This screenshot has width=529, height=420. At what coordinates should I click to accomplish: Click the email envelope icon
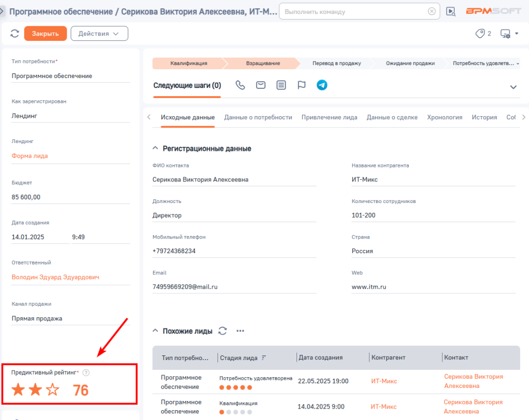pyautogui.click(x=261, y=85)
